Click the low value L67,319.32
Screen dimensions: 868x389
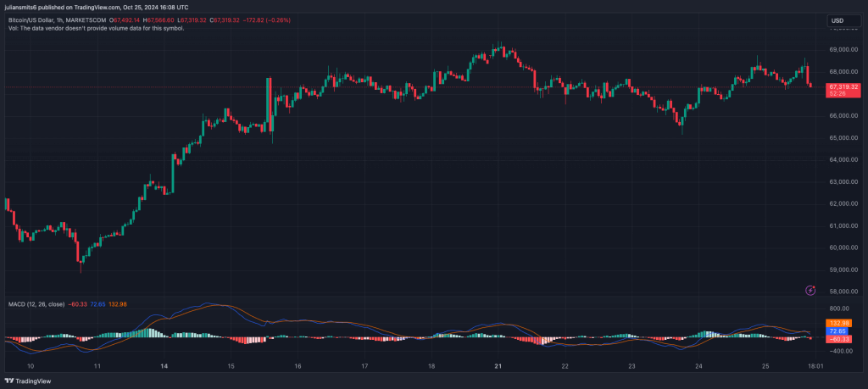coord(192,20)
